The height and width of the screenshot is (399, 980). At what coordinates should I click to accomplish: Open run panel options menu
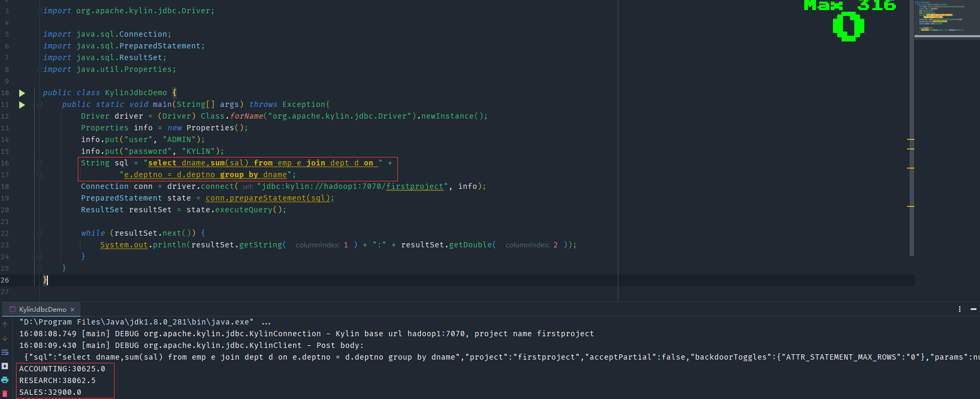point(960,309)
